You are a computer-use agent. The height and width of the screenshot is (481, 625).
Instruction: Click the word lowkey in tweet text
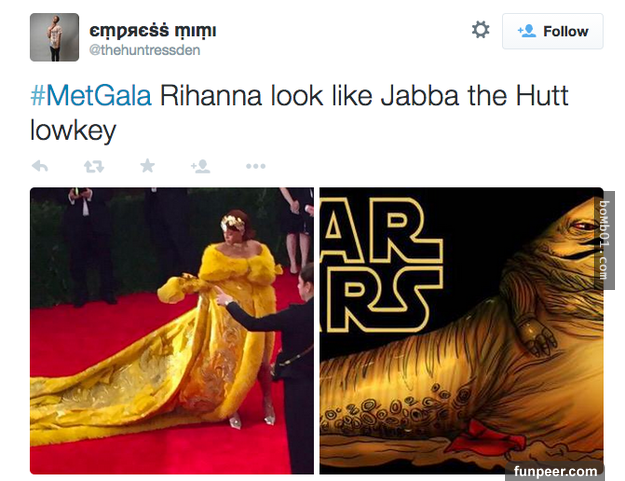tap(73, 131)
